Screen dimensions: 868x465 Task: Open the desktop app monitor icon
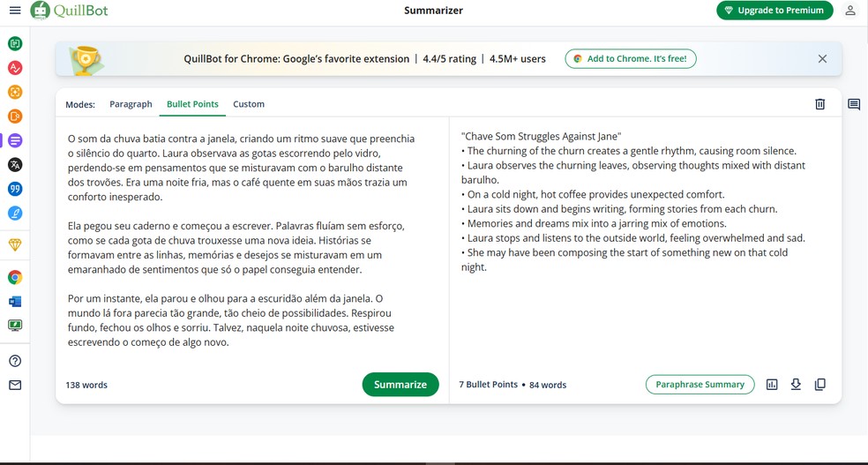coord(15,326)
